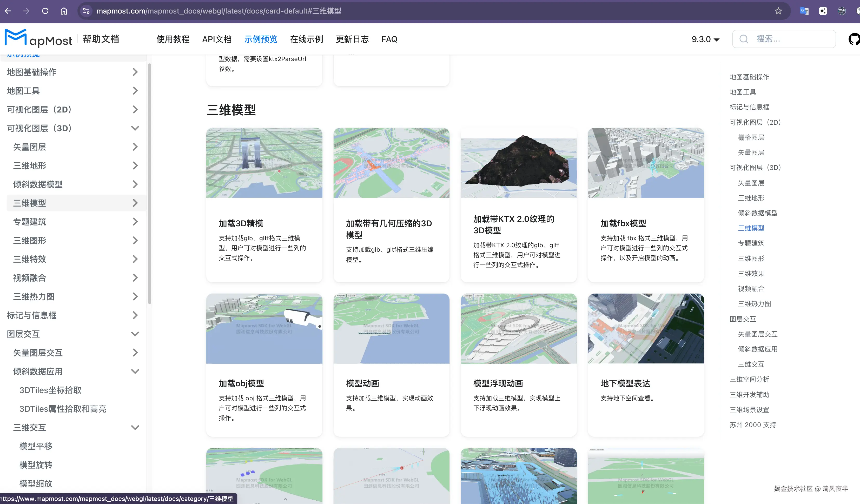Collapse the 可视化图层（3D） sidebar section

coord(135,128)
